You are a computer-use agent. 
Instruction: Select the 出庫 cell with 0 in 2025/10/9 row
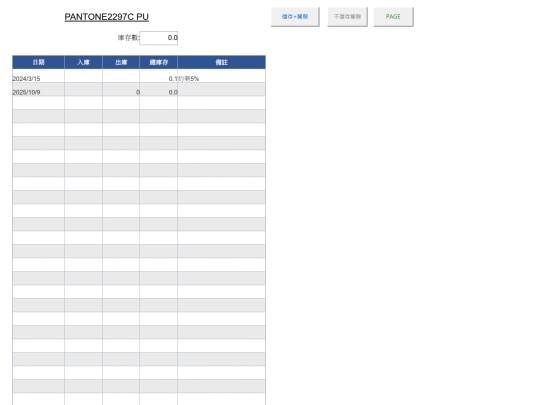pyautogui.click(x=121, y=90)
